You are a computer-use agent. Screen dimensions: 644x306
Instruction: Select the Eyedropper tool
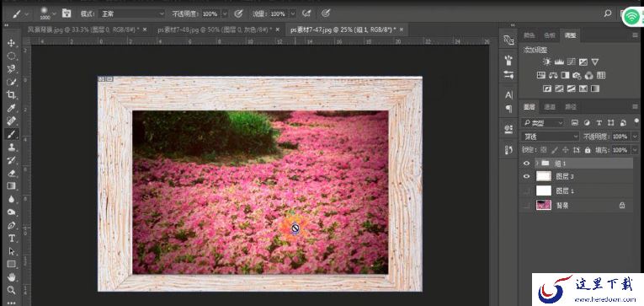[x=11, y=108]
